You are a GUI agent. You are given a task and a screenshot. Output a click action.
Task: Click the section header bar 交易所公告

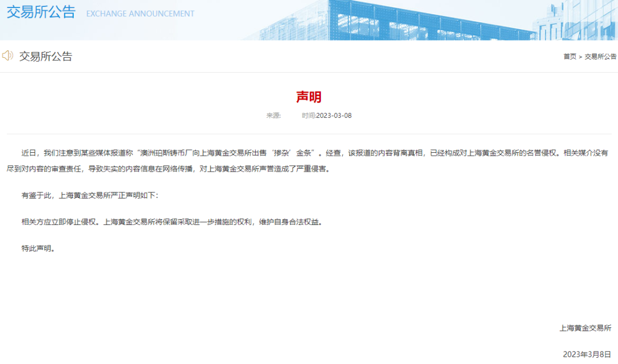tap(45, 56)
